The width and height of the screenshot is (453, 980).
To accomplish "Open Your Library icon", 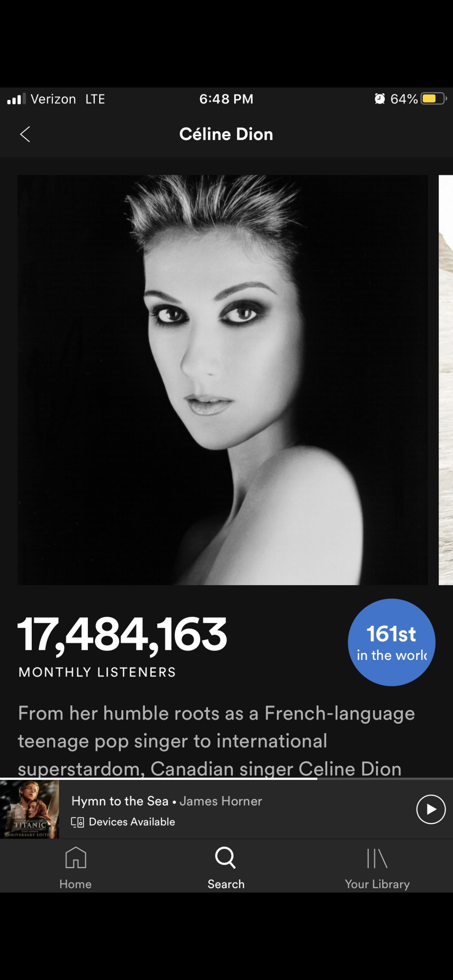I will coord(377,858).
